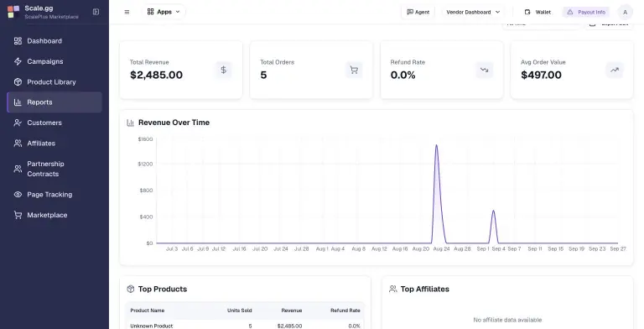The width and height of the screenshot is (644, 329).
Task: Click the Reports bar chart icon
Action: pos(18,102)
